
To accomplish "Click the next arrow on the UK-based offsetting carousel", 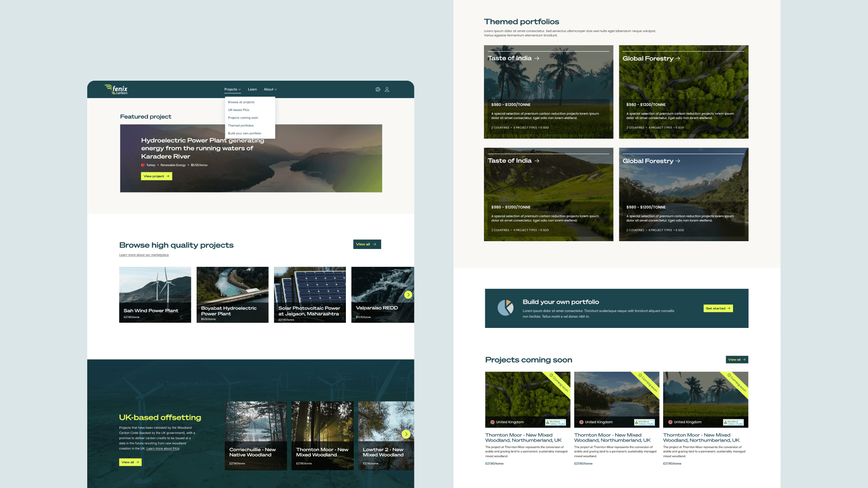I will coord(406,434).
